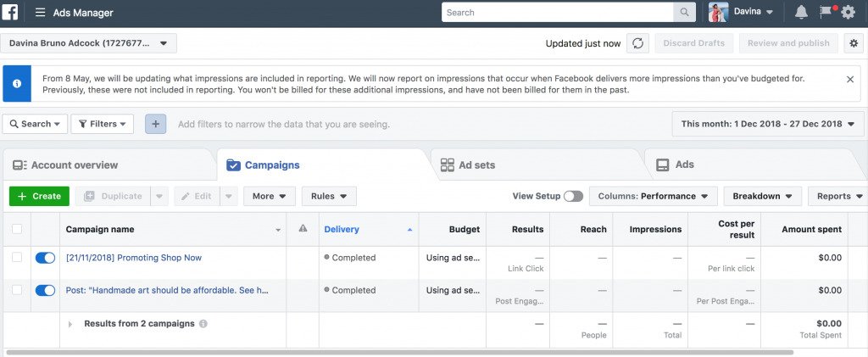Click the Facebook logo icon
The height and width of the screenshot is (357, 868).
point(9,12)
